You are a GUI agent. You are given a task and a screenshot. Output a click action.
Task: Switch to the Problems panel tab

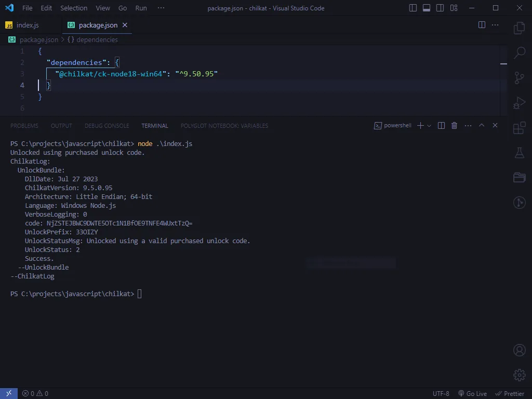pos(24,126)
